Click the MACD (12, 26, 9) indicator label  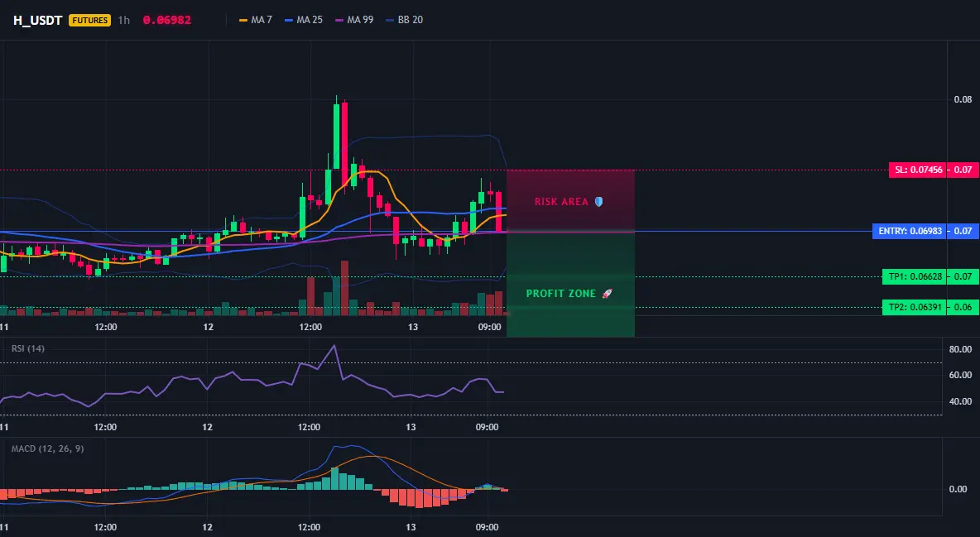point(47,448)
